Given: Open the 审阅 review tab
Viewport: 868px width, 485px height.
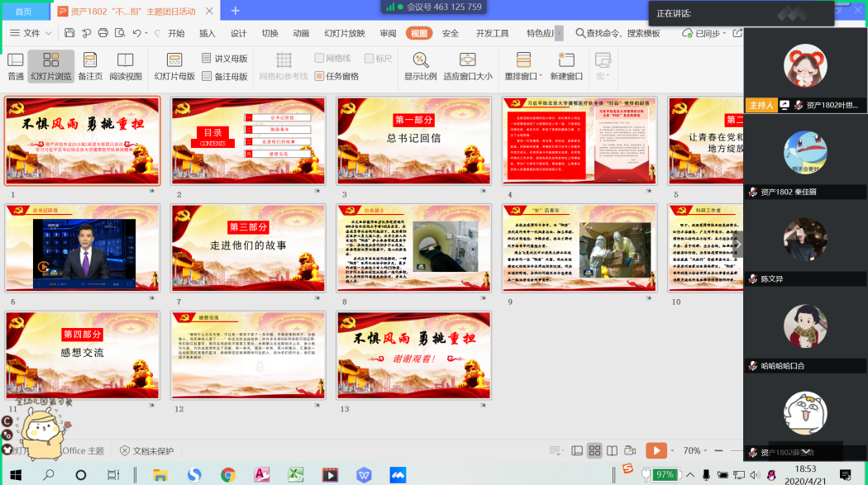Looking at the screenshot, I should [388, 33].
